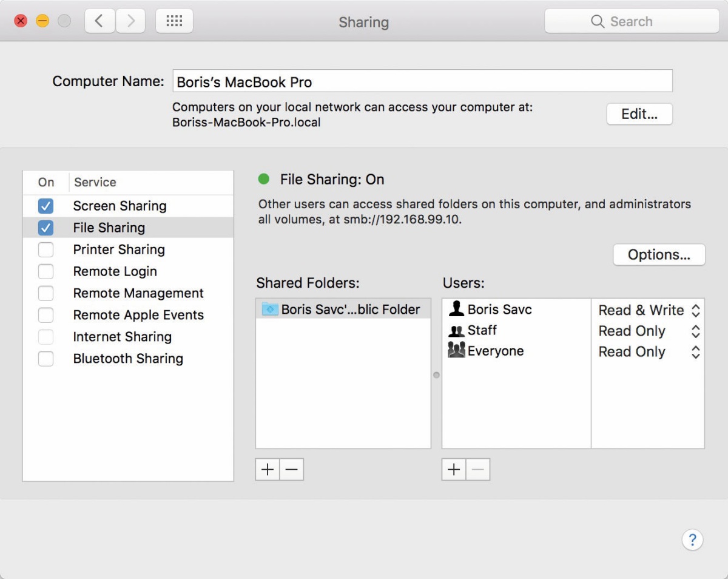Viewport: 728px width, 579px height.
Task: Select Staff in Users list
Action: [x=516, y=331]
